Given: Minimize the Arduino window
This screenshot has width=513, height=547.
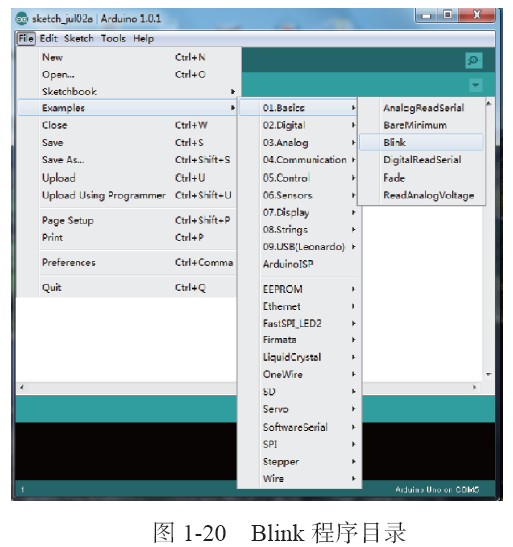Looking at the screenshot, I should (x=427, y=16).
